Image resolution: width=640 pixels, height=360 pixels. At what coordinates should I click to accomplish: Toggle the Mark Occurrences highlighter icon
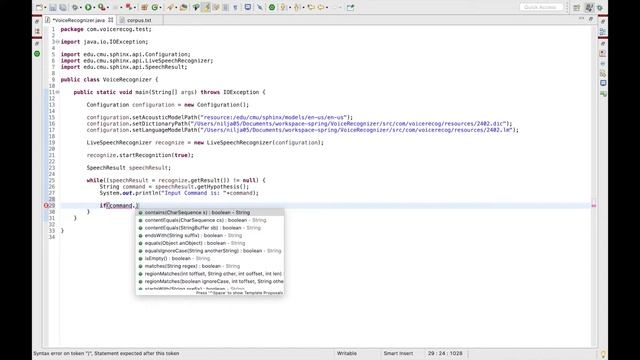pos(206,7)
